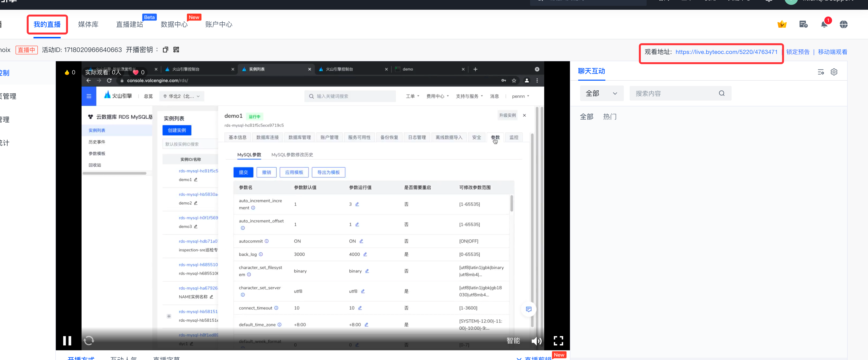Image resolution: width=868 pixels, height=360 pixels.
Task: Open the streamed browser profile icon
Action: pos(527,81)
